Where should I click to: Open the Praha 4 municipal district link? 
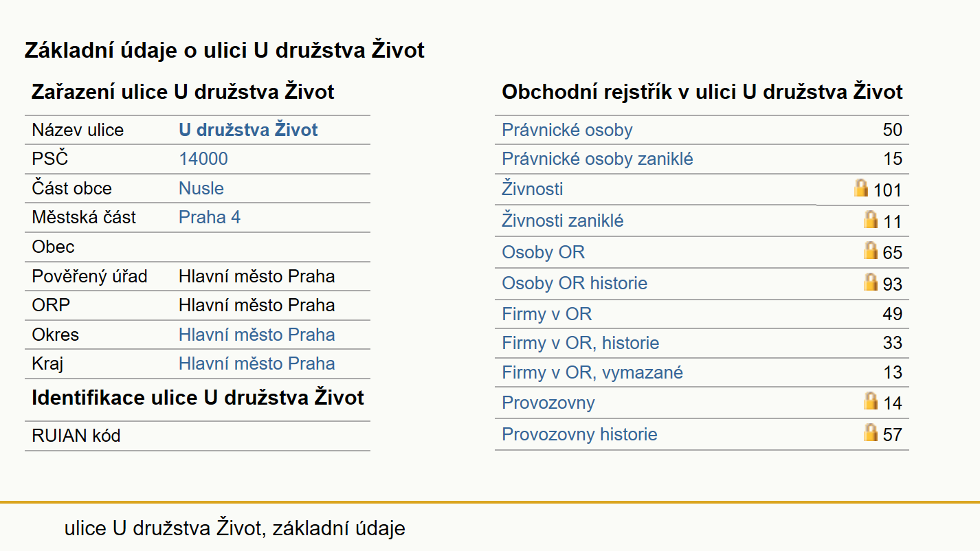210,218
